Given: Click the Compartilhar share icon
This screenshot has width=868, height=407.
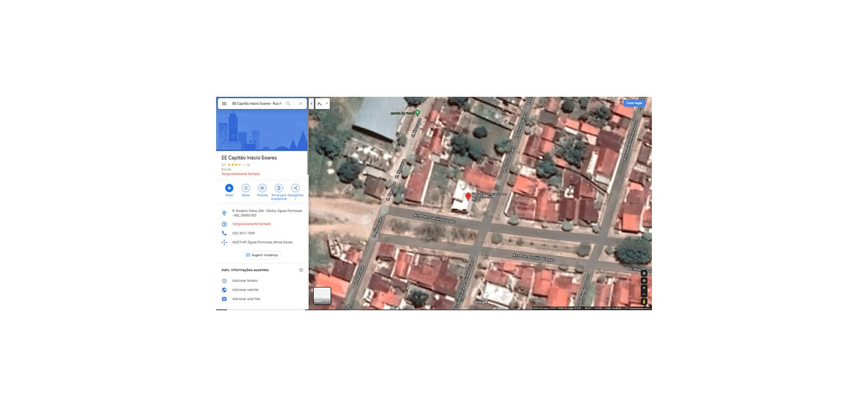Looking at the screenshot, I should tap(295, 188).
